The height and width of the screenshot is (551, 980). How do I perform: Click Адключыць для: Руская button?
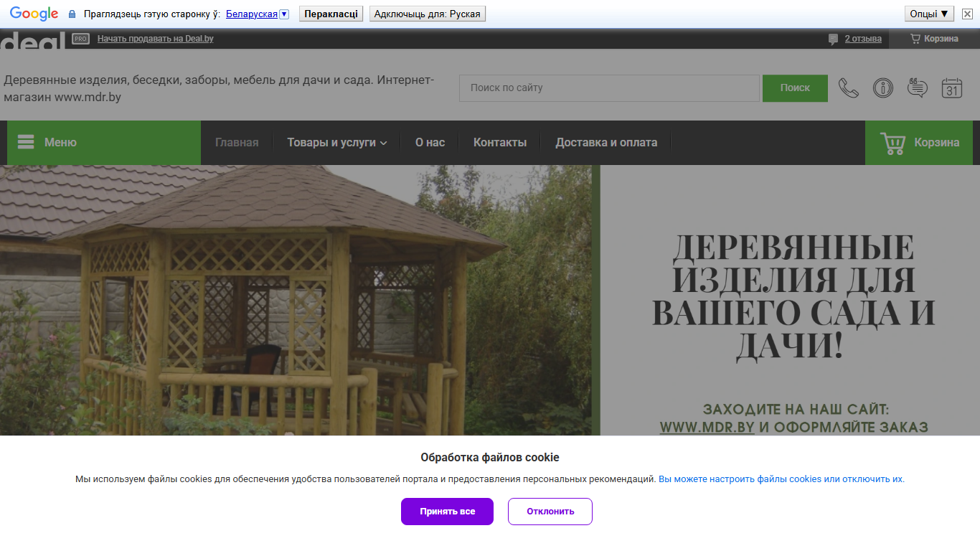[428, 14]
